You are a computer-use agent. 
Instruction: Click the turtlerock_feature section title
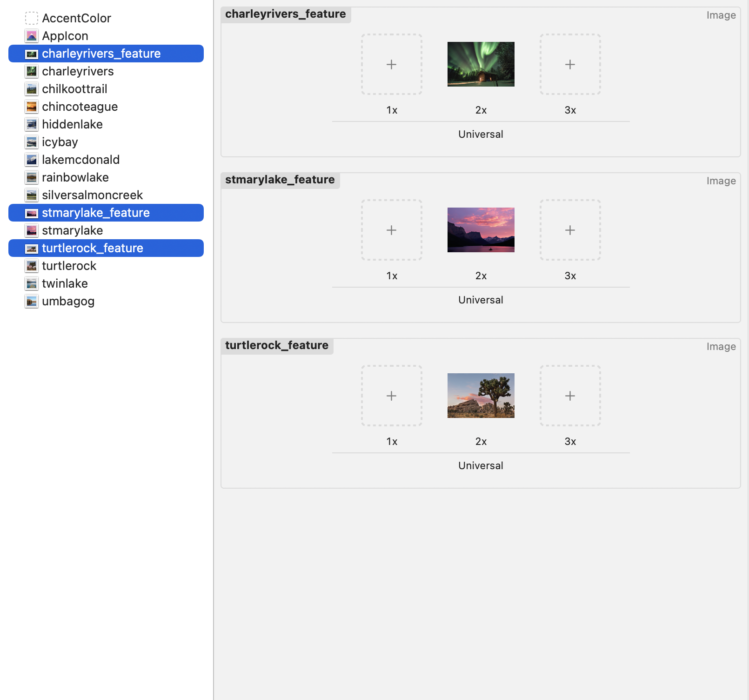point(277,345)
